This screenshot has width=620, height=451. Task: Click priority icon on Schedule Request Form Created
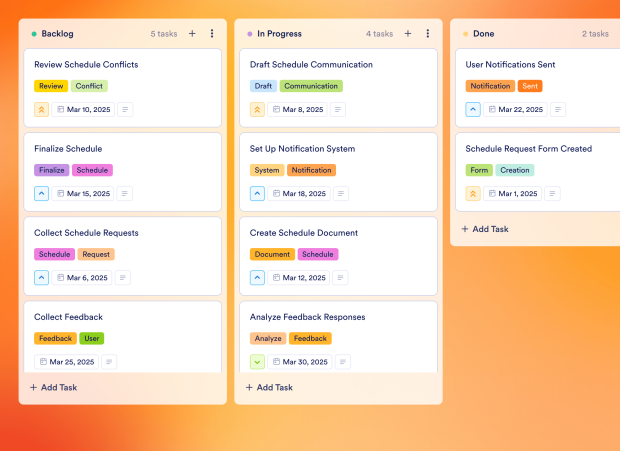click(x=474, y=194)
